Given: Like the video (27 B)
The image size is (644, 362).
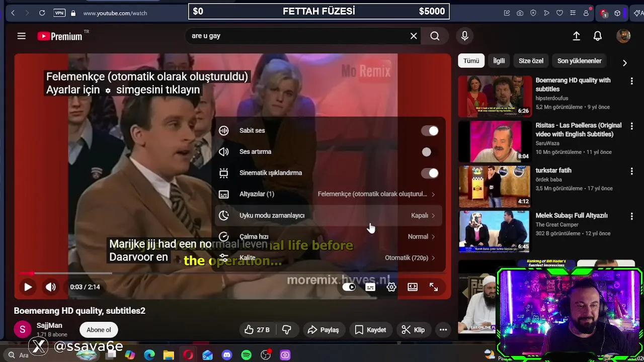Looking at the screenshot, I should (257, 330).
